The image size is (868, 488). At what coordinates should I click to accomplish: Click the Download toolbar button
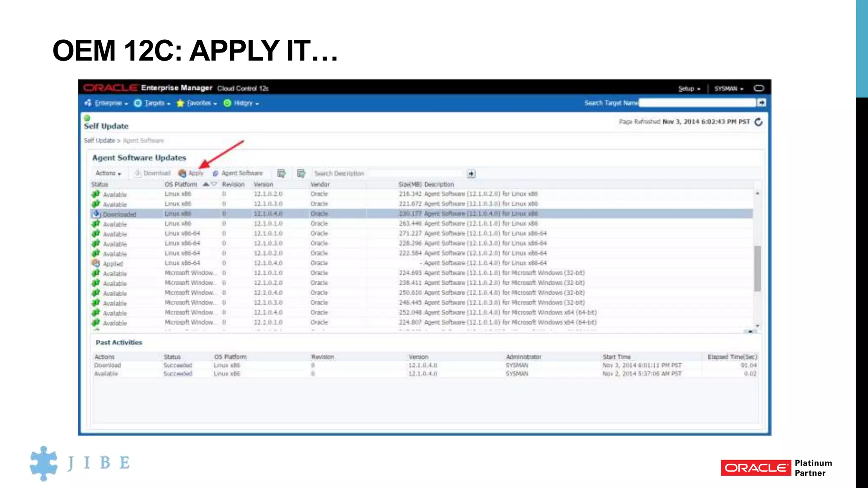(153, 173)
